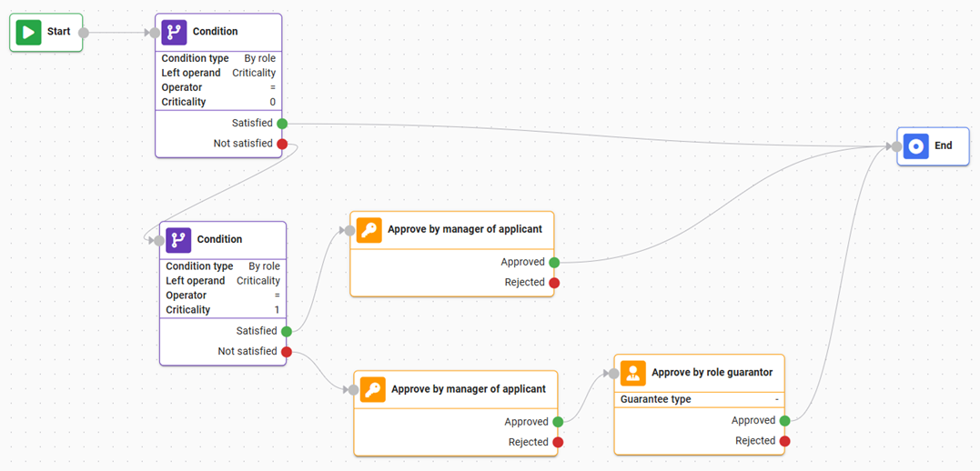Viewport: 980px width, 471px height.
Task: Click the orange person icon on Approve by role guarantor
Action: tap(633, 373)
